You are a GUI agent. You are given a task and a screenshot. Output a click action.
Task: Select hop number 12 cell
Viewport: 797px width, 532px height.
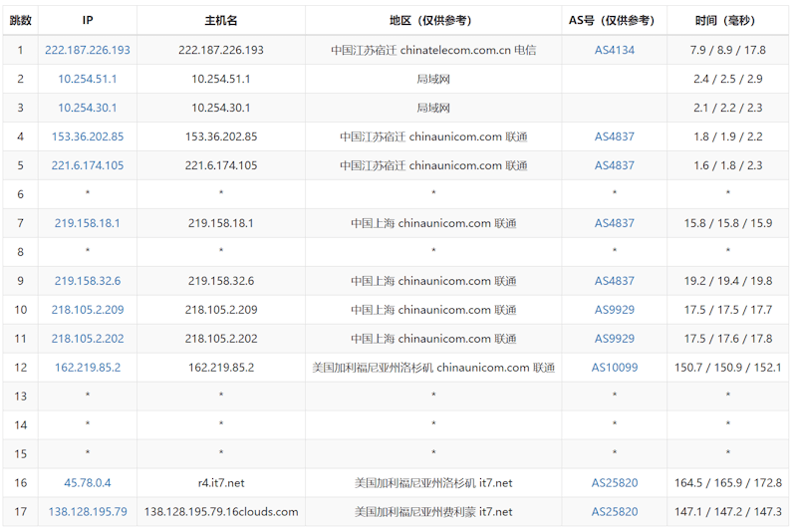click(20, 368)
